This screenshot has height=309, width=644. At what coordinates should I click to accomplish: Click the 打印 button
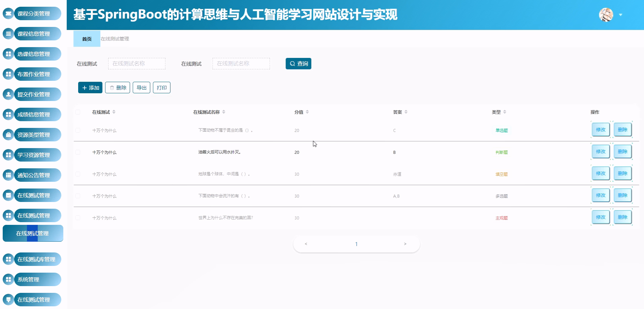pos(162,88)
